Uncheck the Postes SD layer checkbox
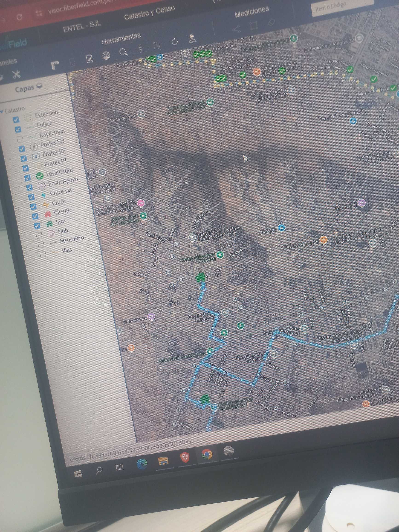399x532 pixels. point(22,149)
